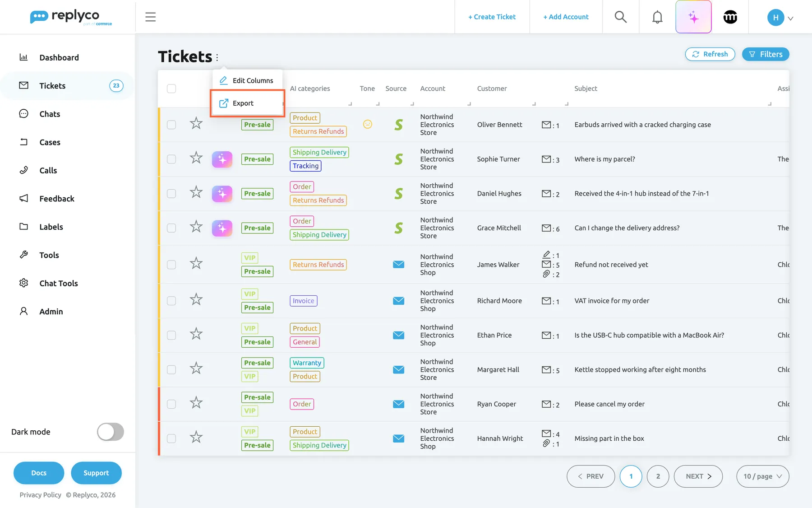The height and width of the screenshot is (508, 812).
Task: Open Cases in the sidebar
Action: [x=50, y=142]
